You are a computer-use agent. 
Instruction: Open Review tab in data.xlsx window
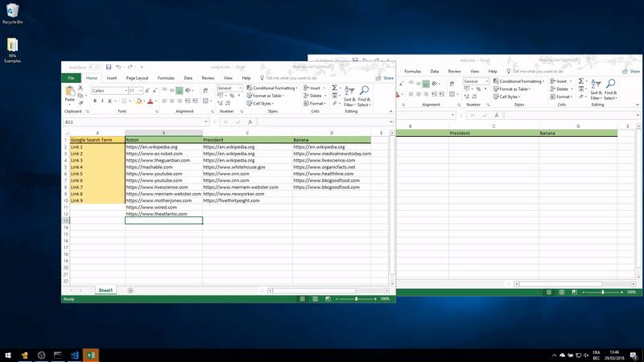(x=454, y=72)
